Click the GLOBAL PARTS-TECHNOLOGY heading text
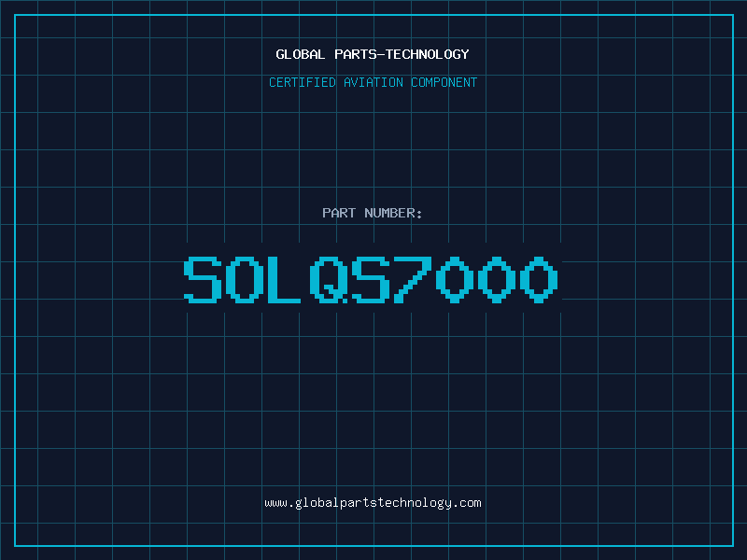 (373, 54)
